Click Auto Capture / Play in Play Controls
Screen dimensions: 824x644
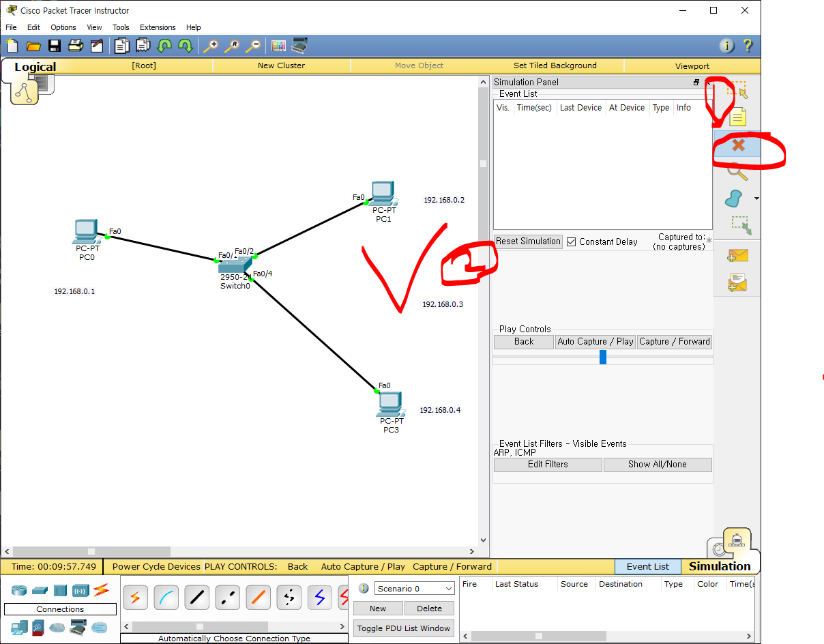pos(595,342)
